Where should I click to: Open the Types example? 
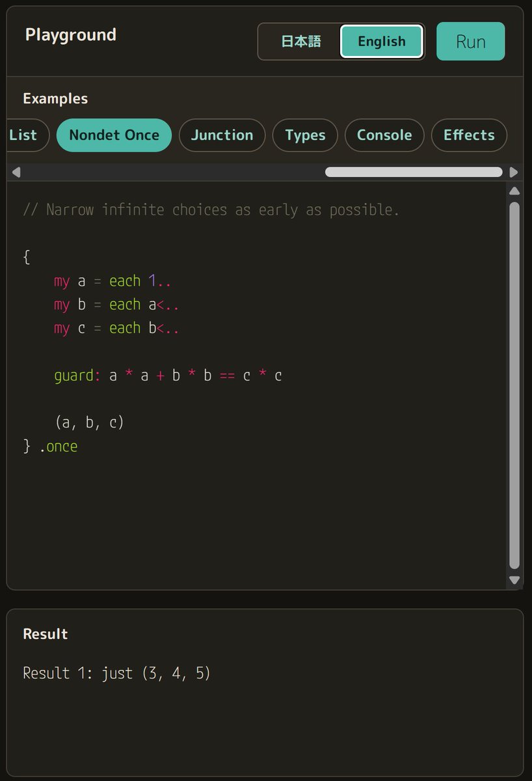click(305, 135)
